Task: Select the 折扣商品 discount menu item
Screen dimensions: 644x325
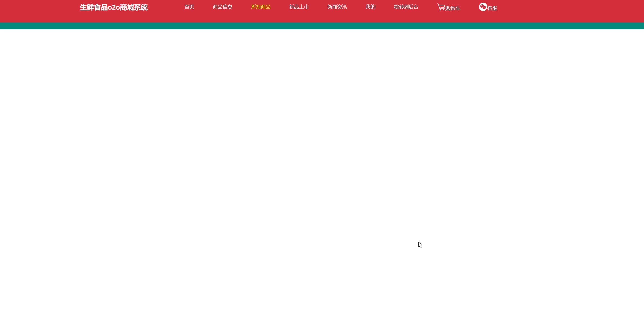Action: pyautogui.click(x=261, y=7)
